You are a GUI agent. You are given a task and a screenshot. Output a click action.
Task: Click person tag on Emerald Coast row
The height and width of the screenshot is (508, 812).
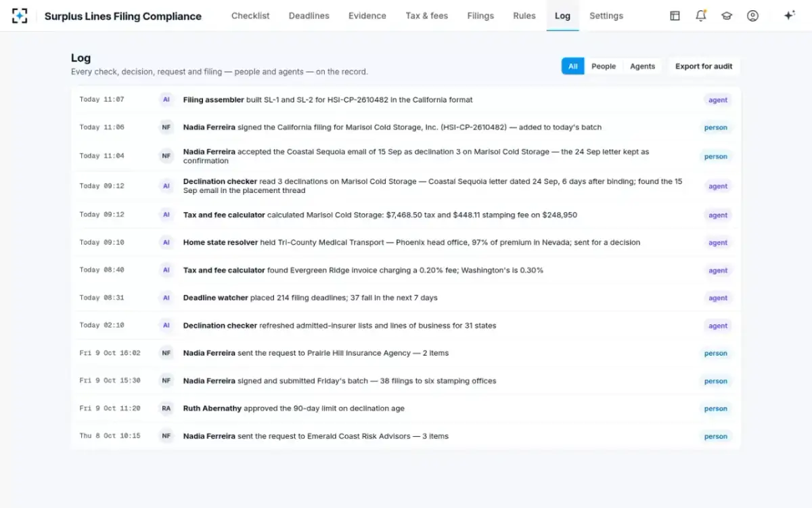pos(715,436)
